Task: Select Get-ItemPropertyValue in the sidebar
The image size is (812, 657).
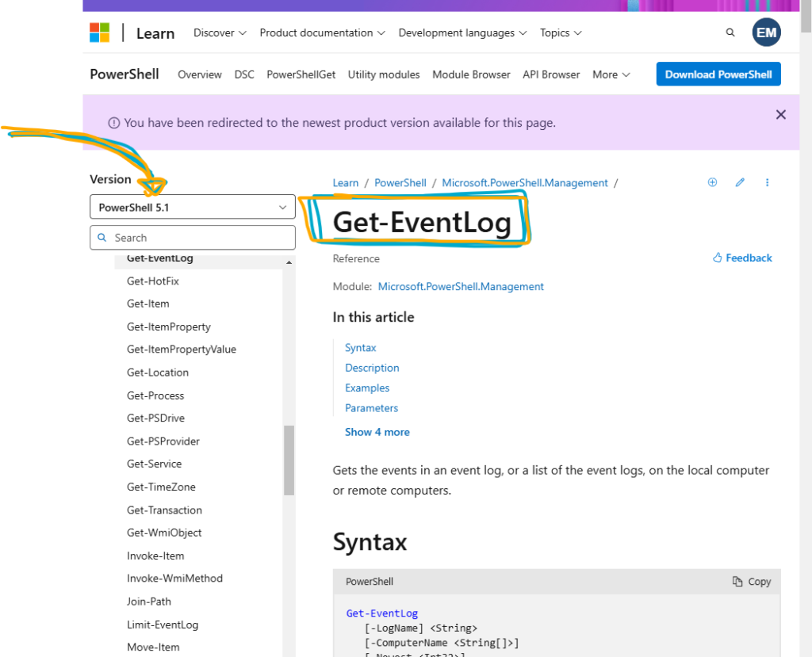Action: click(x=182, y=350)
